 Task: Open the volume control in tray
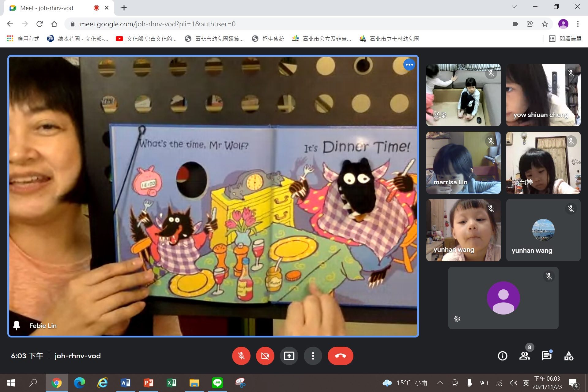[513, 383]
